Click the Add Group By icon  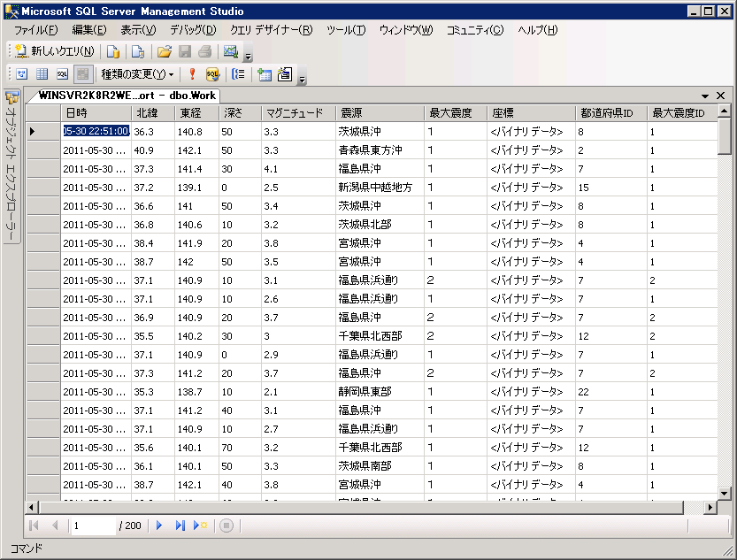point(238,74)
